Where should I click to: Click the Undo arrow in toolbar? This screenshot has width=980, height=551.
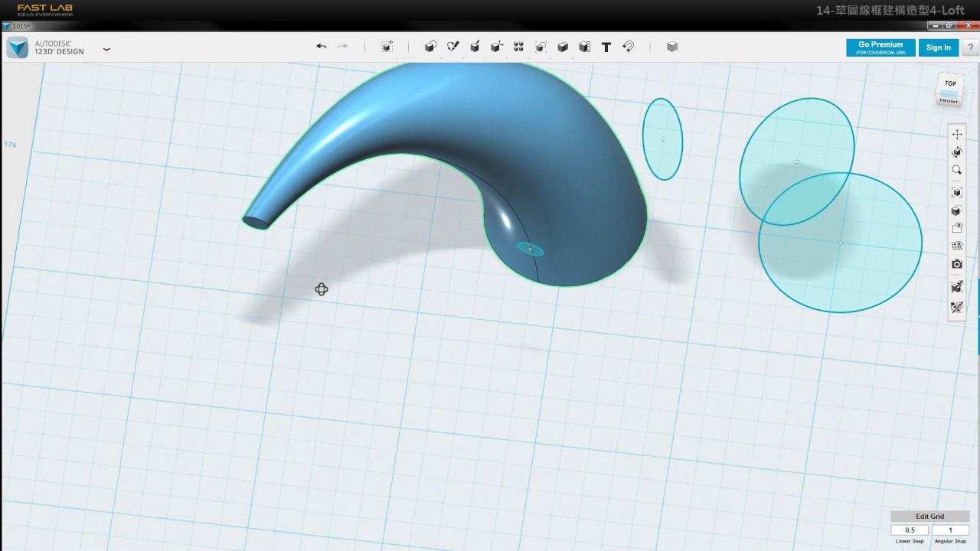321,47
